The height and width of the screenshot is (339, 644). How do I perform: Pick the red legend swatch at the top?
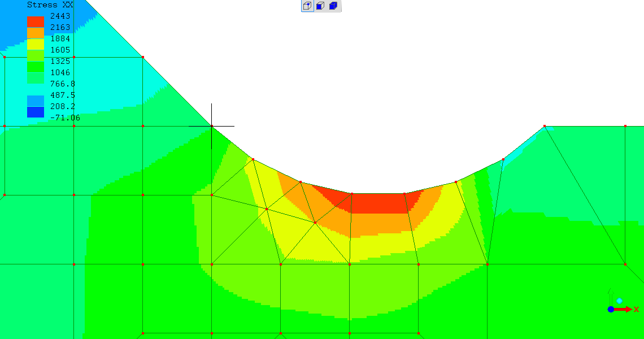36,21
